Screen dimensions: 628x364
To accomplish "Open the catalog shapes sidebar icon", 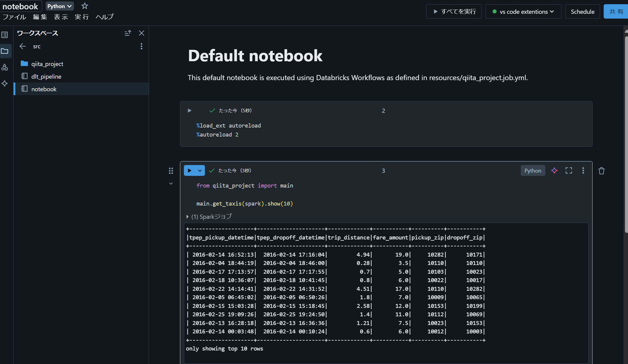I will point(5,67).
